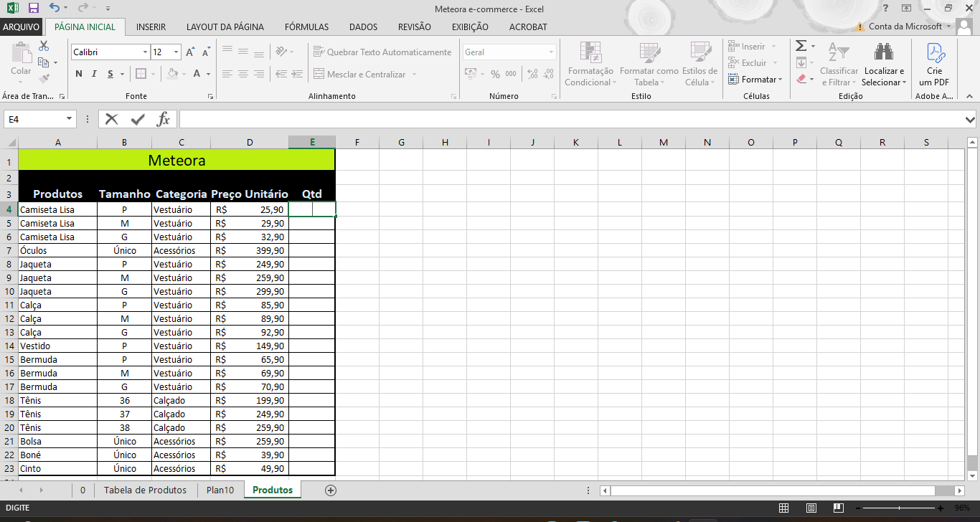Screen dimensions: 980x522
Task: Click the borders icon in Fonte group
Action: pos(141,74)
